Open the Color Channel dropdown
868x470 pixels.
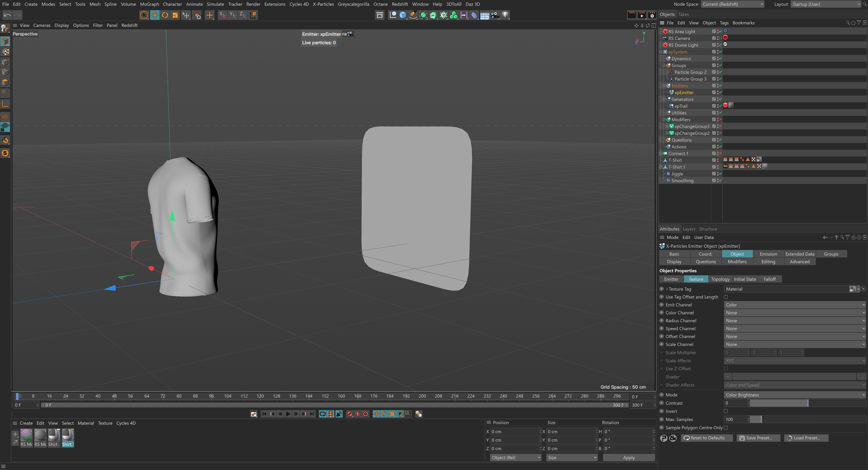[x=795, y=313]
